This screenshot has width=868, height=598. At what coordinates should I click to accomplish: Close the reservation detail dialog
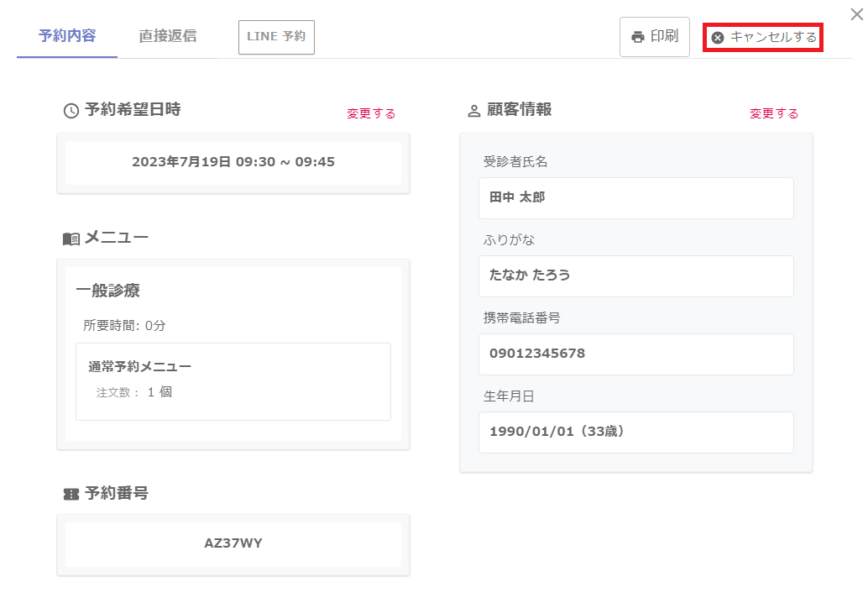[x=856, y=13]
